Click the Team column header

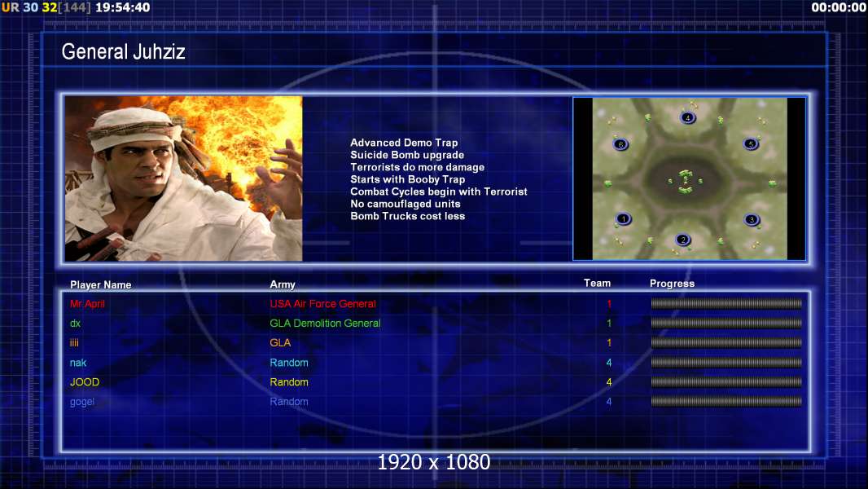click(x=598, y=283)
